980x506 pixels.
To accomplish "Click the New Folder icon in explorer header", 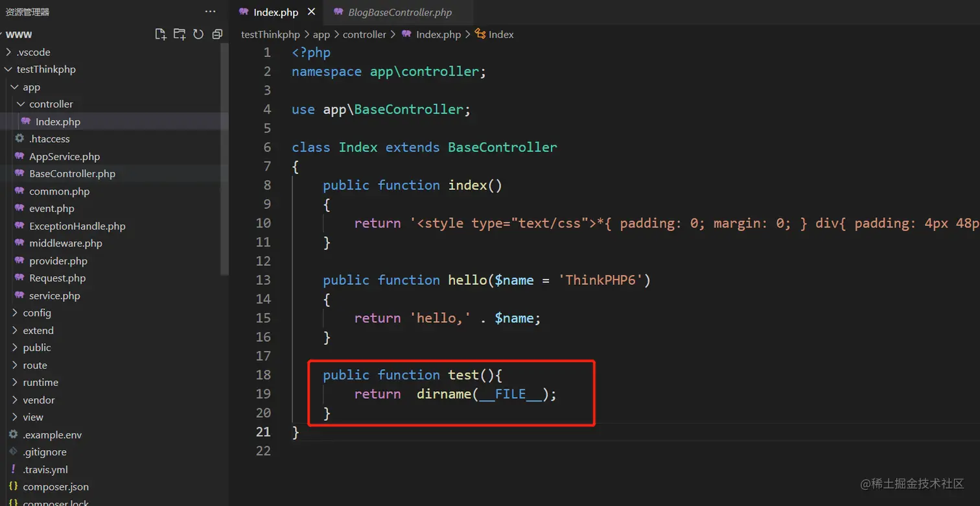I will 180,34.
